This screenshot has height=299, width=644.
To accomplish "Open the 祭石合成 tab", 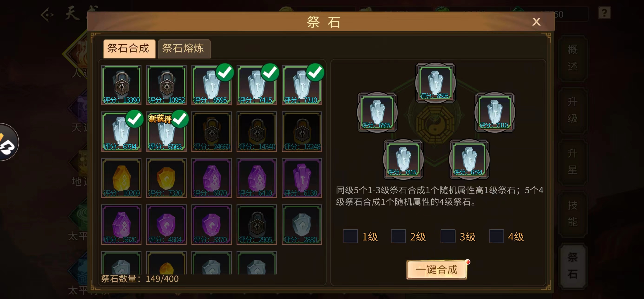I will click(x=129, y=49).
